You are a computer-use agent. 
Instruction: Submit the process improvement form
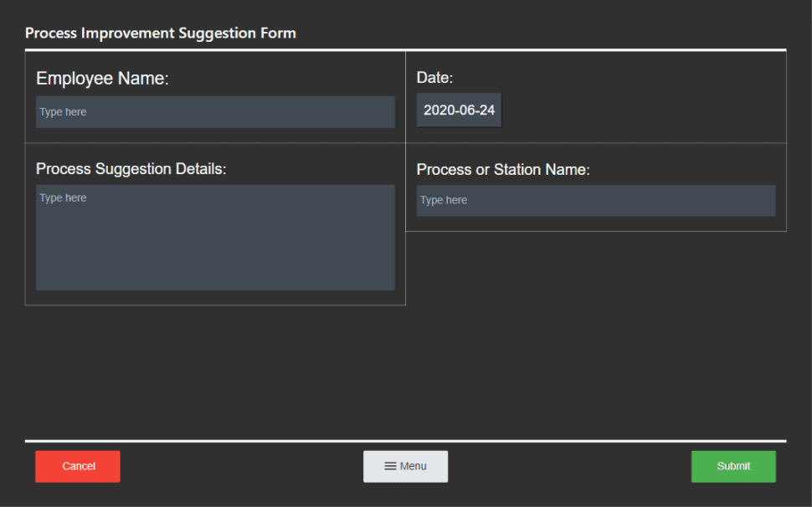[733, 467]
